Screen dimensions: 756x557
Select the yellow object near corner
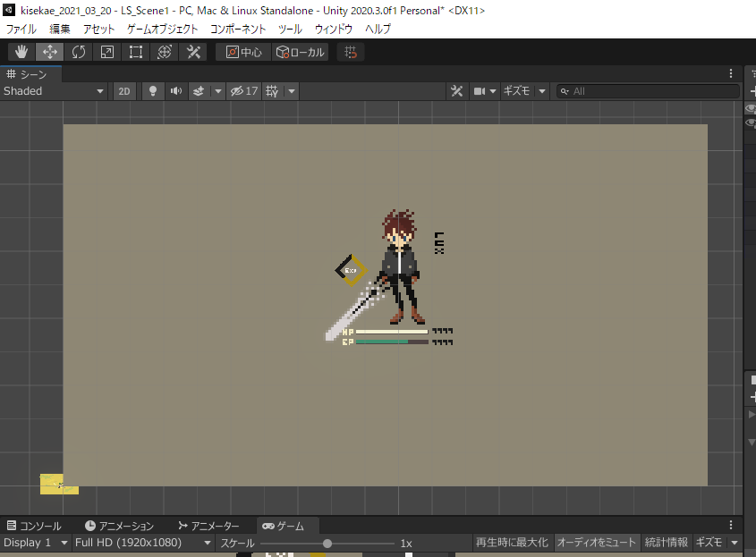coord(59,484)
